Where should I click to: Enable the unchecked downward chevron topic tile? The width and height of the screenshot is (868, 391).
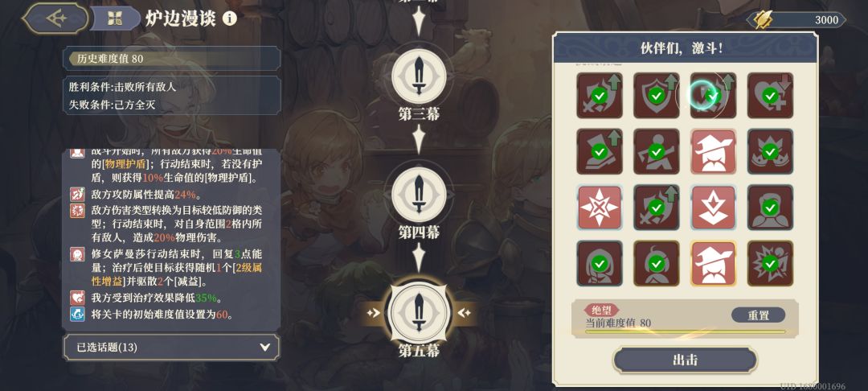713,207
